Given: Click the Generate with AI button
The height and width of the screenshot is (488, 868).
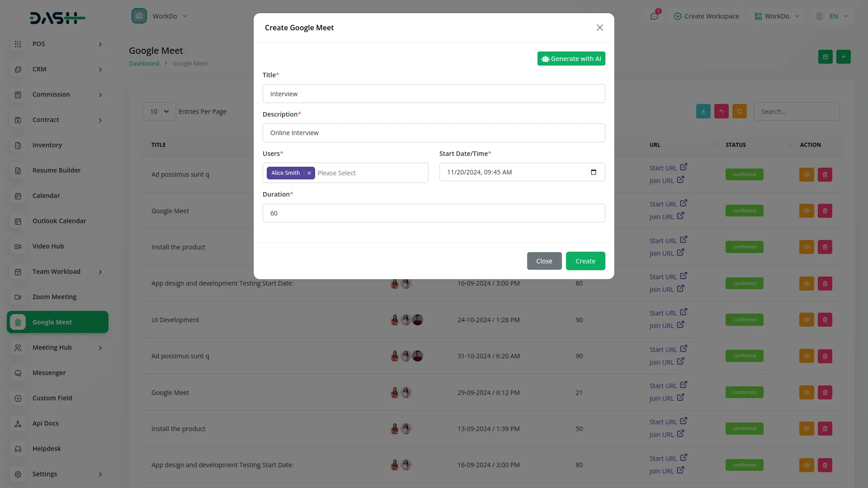Looking at the screenshot, I should pyautogui.click(x=571, y=59).
